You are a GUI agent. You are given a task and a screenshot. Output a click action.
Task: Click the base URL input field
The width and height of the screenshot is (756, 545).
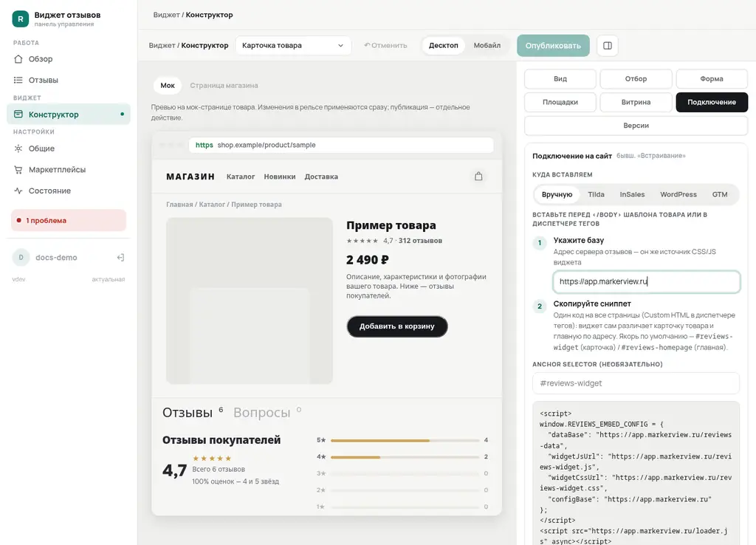[x=647, y=281]
